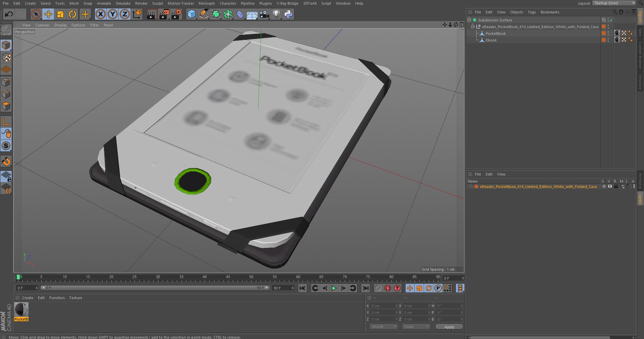Select the PocketB material thumbnail
This screenshot has width=644, height=339.
pyautogui.click(x=21, y=309)
